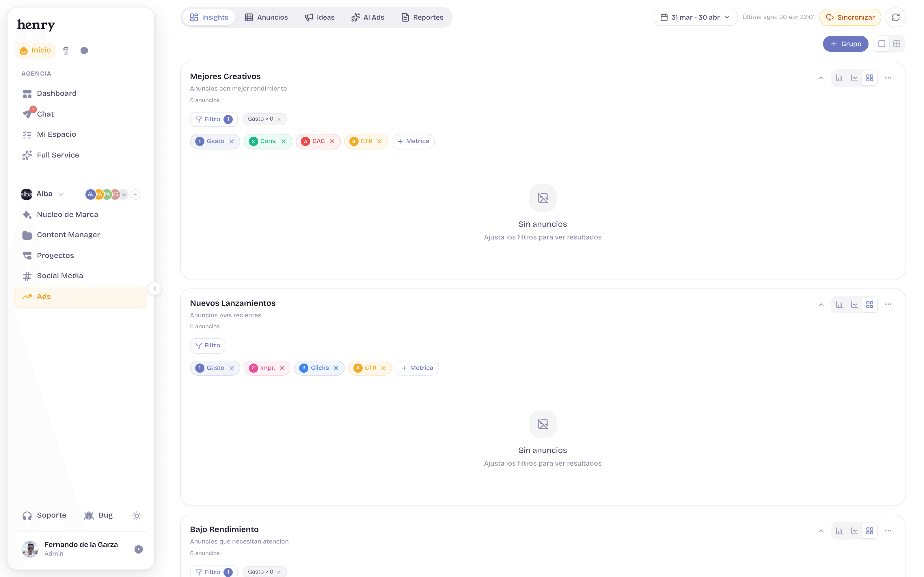Remove the red CAC metric chip
This screenshot has width=924, height=577.
(332, 141)
